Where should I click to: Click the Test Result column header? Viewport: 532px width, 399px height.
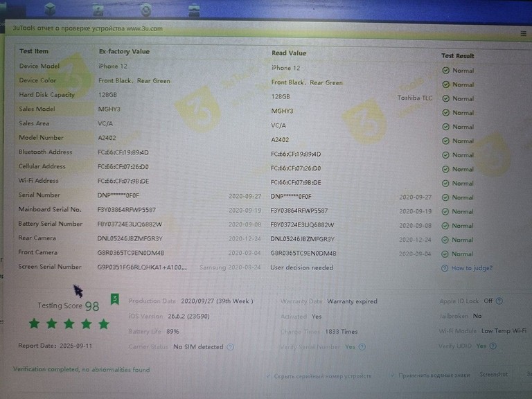(x=457, y=55)
